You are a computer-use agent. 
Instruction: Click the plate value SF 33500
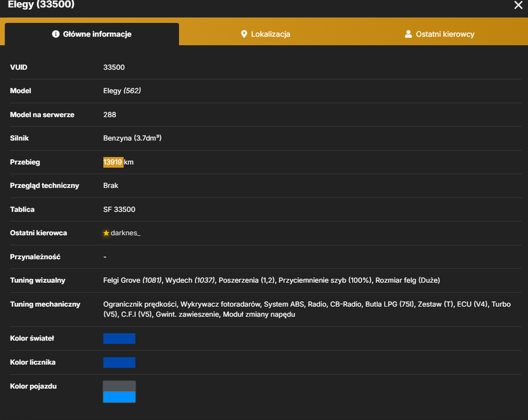pos(119,209)
